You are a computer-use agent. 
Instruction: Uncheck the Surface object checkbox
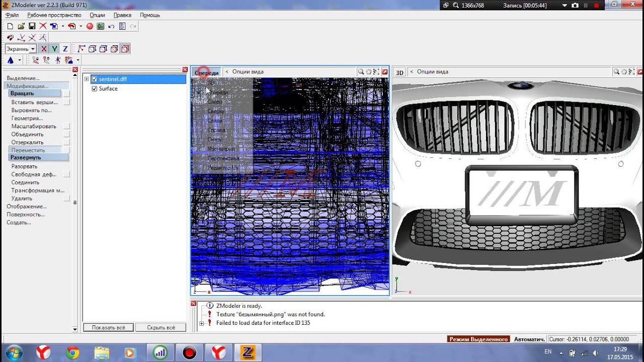point(94,88)
